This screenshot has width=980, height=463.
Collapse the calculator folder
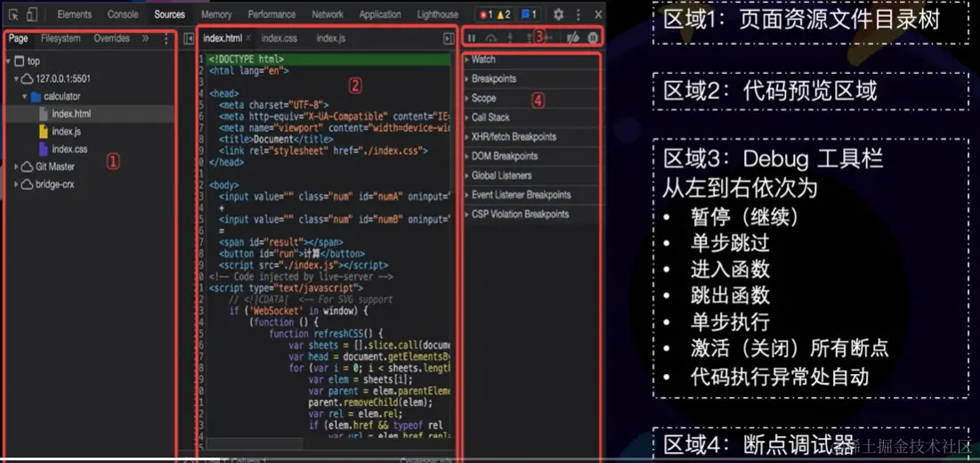24,96
